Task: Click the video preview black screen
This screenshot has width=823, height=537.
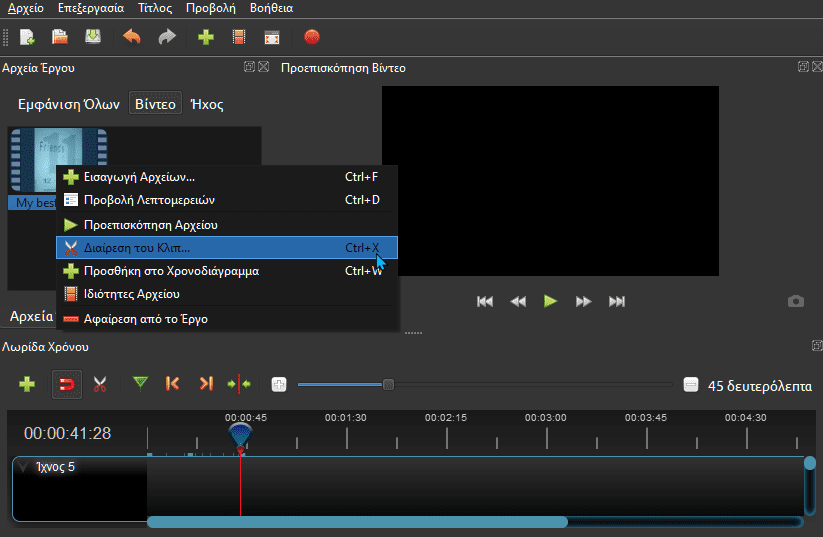Action: (550, 181)
